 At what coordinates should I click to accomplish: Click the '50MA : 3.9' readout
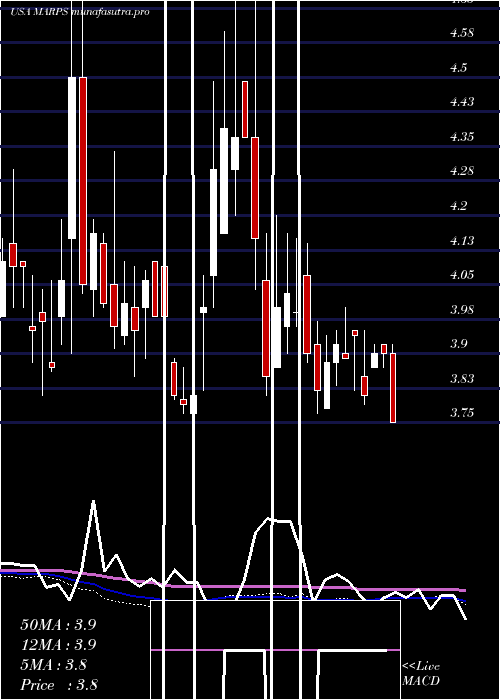(58, 625)
